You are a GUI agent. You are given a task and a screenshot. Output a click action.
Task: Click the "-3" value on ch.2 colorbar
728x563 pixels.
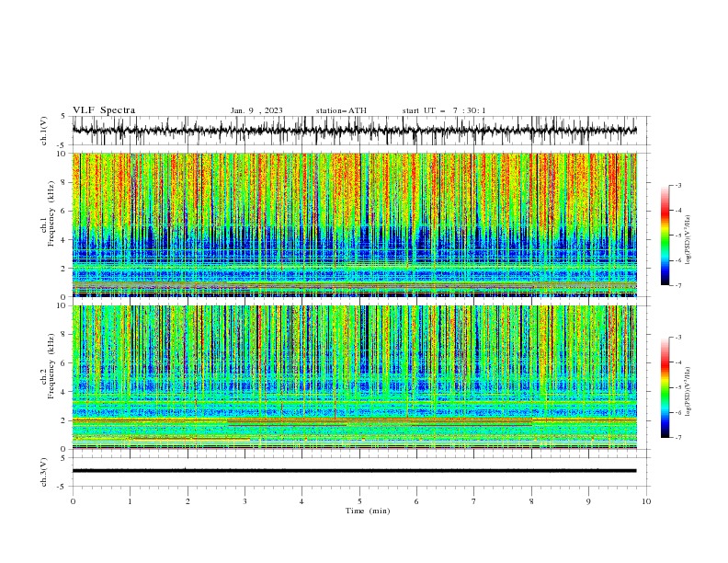click(678, 338)
